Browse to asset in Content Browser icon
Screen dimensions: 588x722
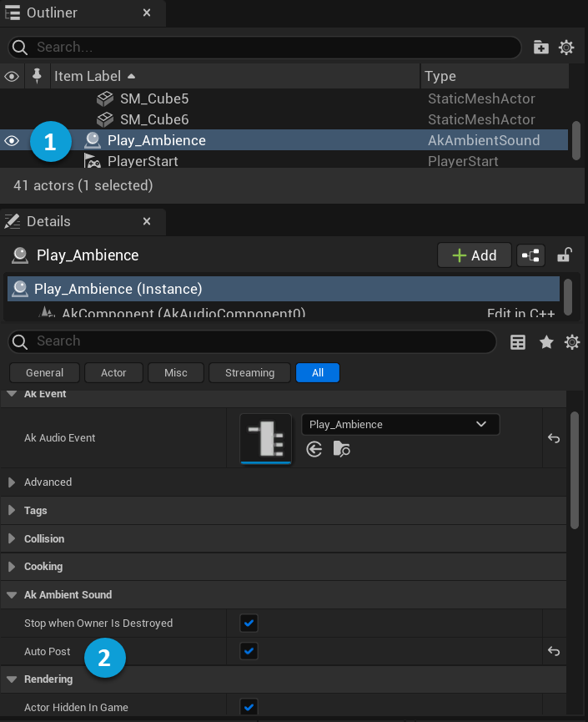[x=341, y=450]
